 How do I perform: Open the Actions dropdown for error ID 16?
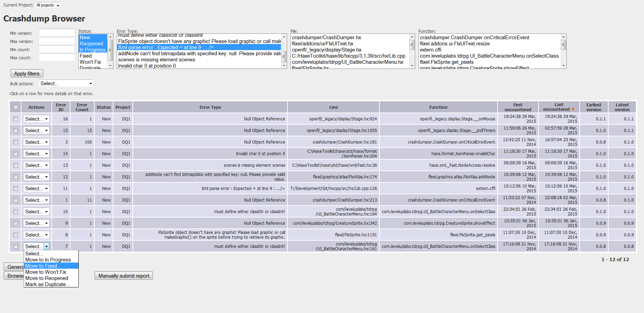[36, 119]
